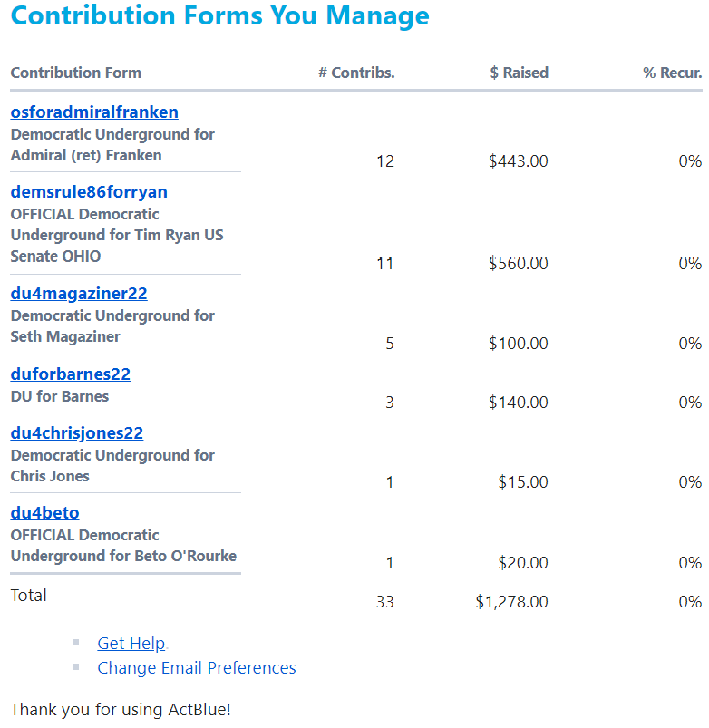The image size is (709, 728).
Task: Click the Democratic Underground for Seth Magaziner description
Action: (x=112, y=326)
